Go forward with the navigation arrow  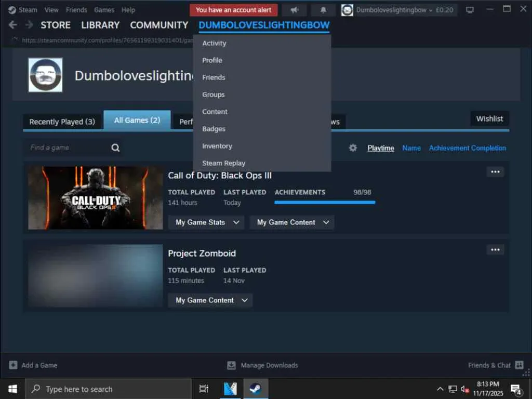pos(29,25)
